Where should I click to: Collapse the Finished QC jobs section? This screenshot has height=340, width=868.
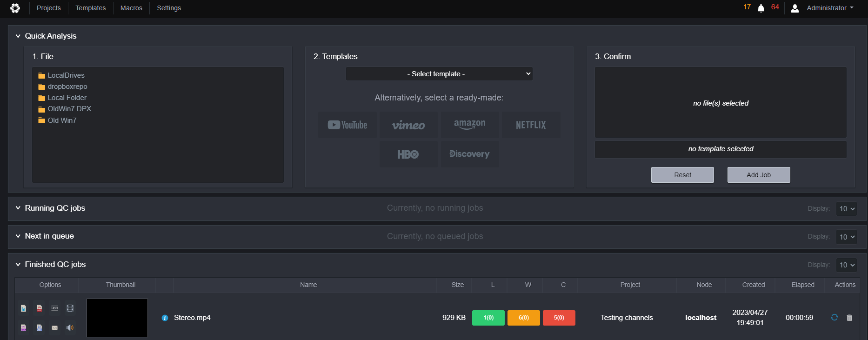[18, 264]
